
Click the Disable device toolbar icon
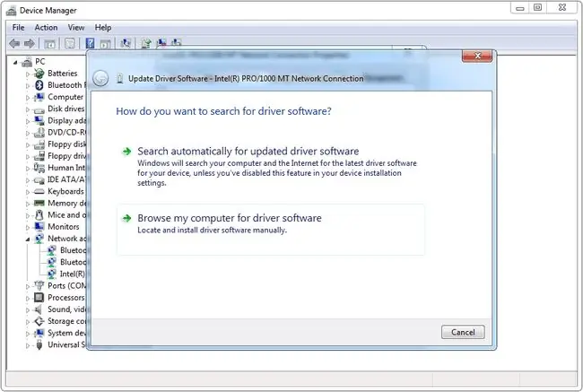(x=176, y=43)
